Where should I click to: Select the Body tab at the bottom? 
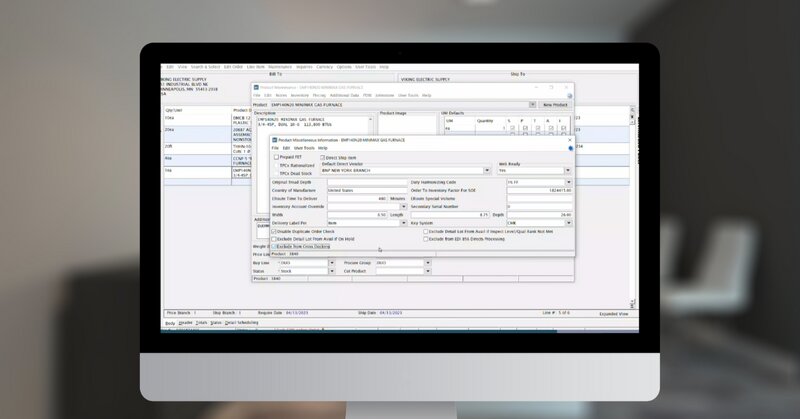(x=170, y=323)
